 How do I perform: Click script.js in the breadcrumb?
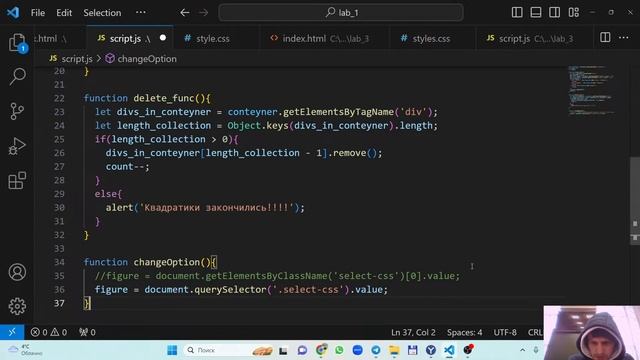click(77, 59)
